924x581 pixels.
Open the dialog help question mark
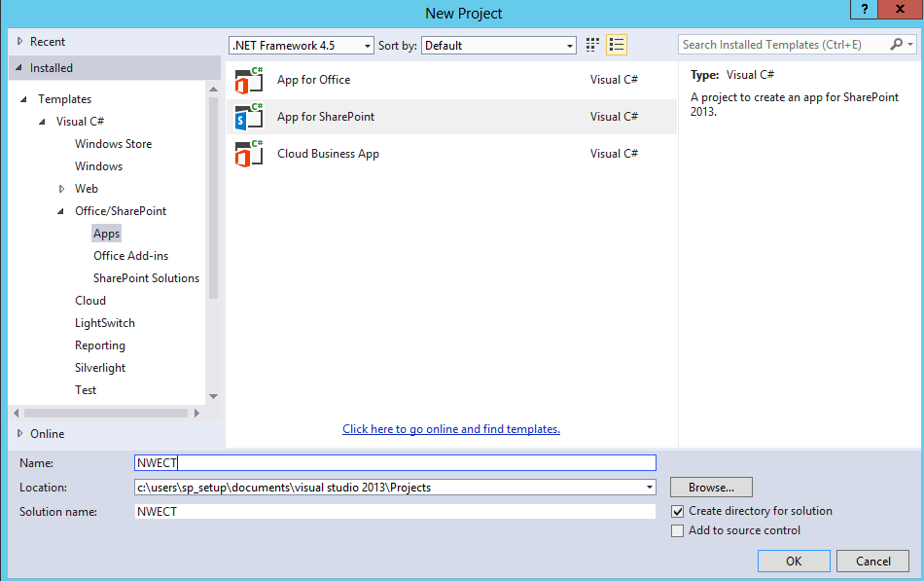(x=865, y=9)
